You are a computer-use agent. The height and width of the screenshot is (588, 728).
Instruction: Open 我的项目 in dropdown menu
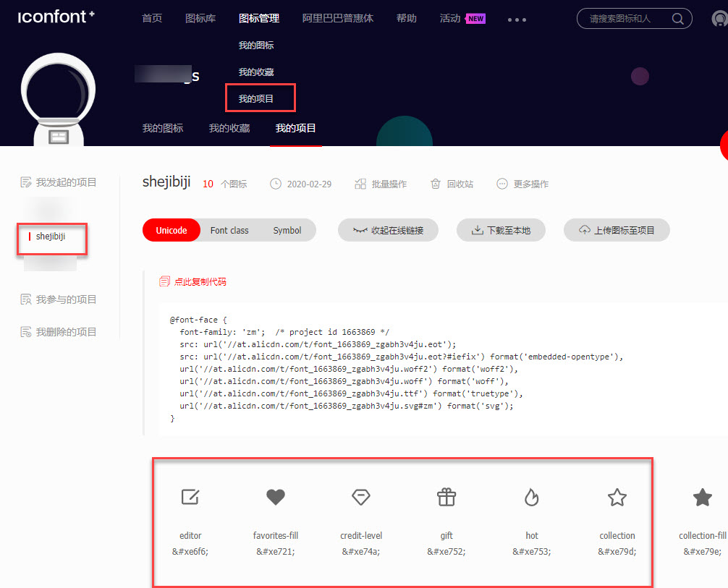(x=256, y=98)
